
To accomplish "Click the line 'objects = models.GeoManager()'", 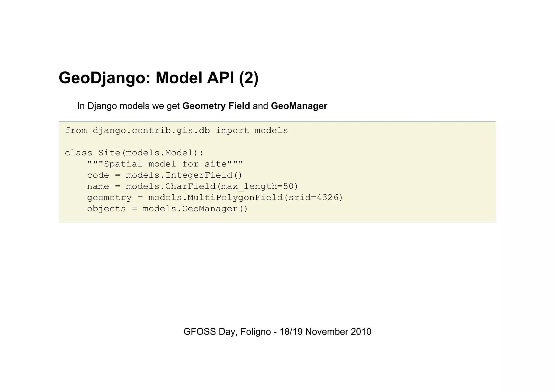I will pos(167,209).
